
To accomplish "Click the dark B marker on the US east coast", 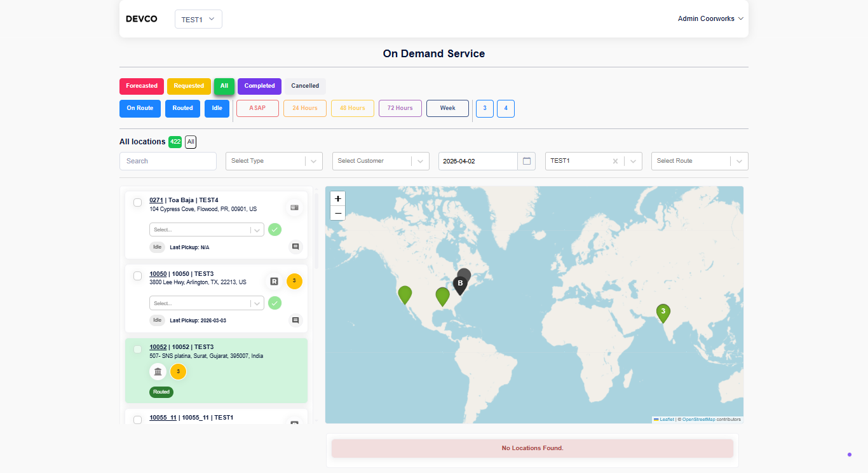I will (x=461, y=285).
